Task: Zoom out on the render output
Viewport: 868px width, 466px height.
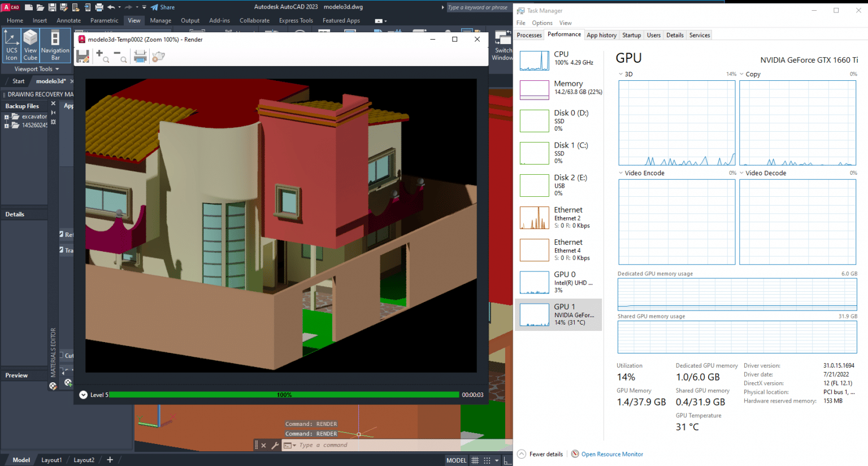Action: pyautogui.click(x=120, y=56)
